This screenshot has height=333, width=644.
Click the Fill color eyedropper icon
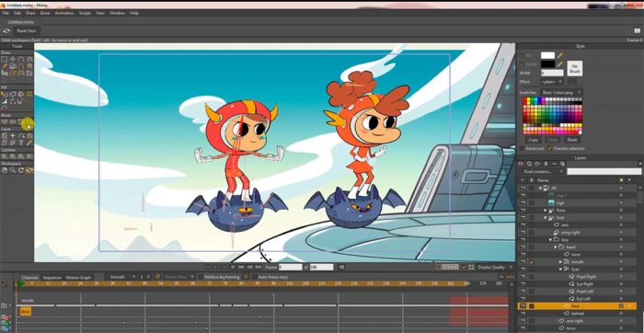559,55
